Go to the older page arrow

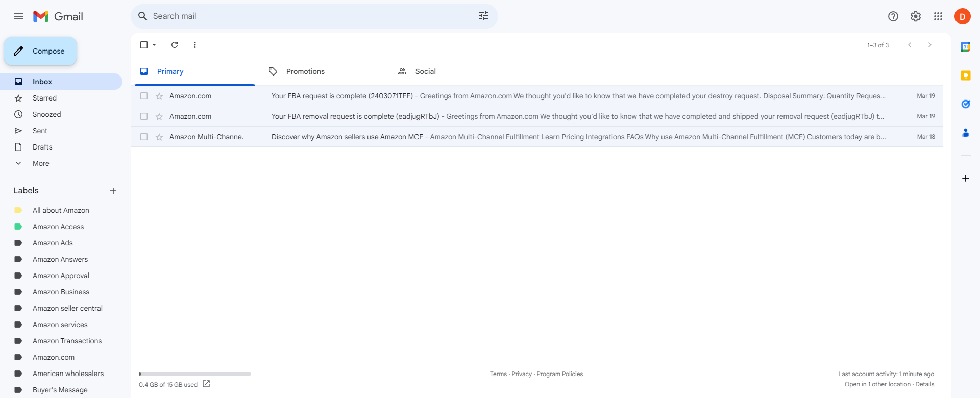pyautogui.click(x=930, y=45)
